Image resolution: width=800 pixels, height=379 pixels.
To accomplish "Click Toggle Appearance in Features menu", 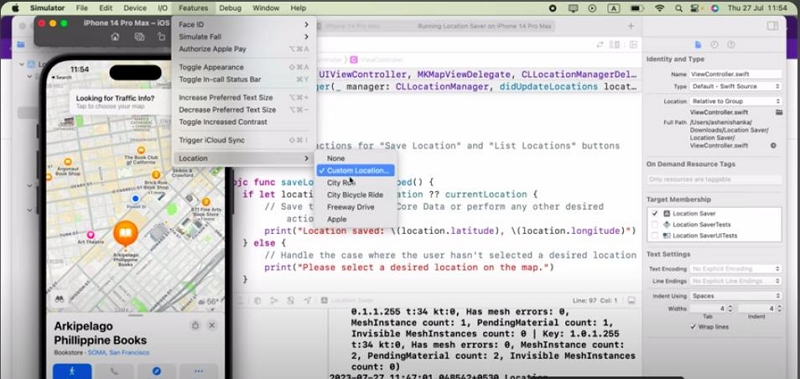I will tap(211, 67).
